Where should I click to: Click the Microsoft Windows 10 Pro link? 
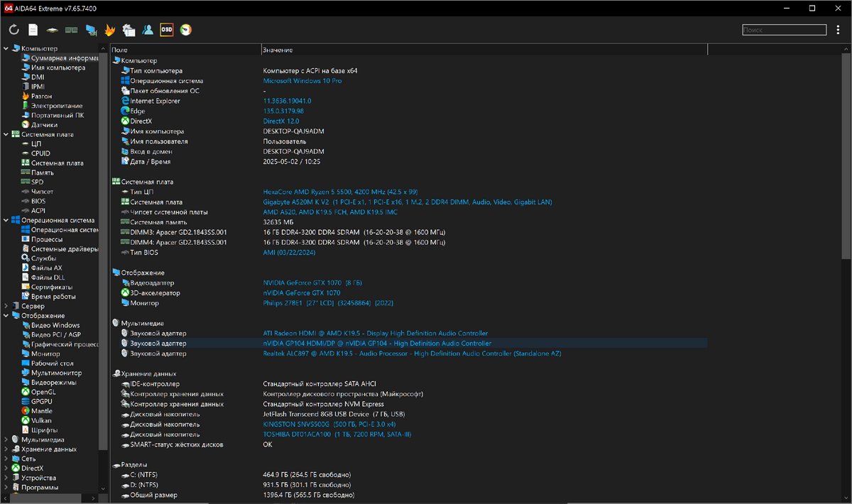click(302, 81)
